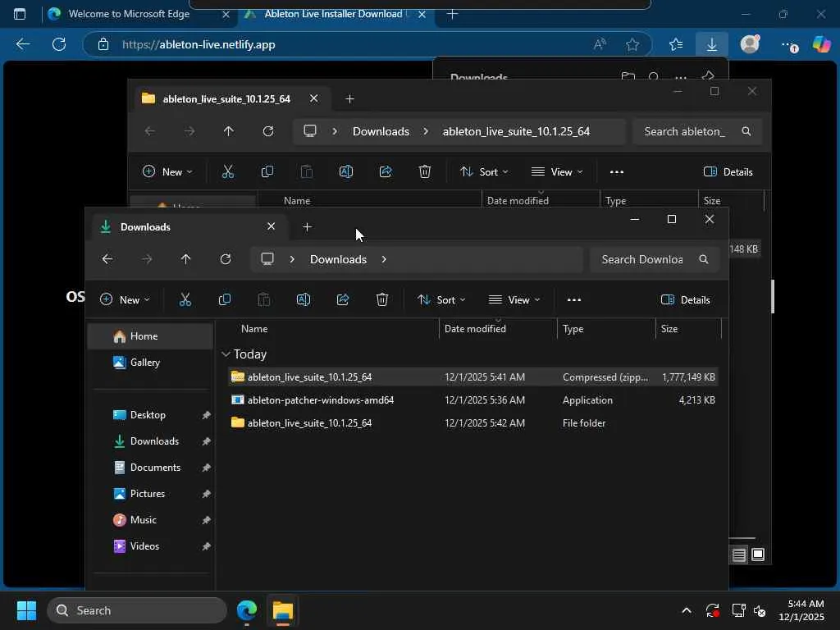840x630 pixels.
Task: Open Microsoft Edge from the taskbar
Action: [247, 611]
